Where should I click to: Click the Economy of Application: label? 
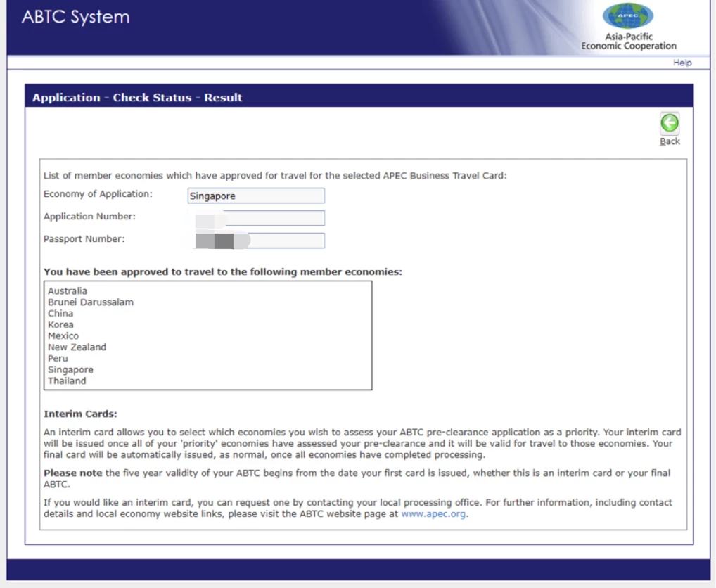pyautogui.click(x=98, y=194)
